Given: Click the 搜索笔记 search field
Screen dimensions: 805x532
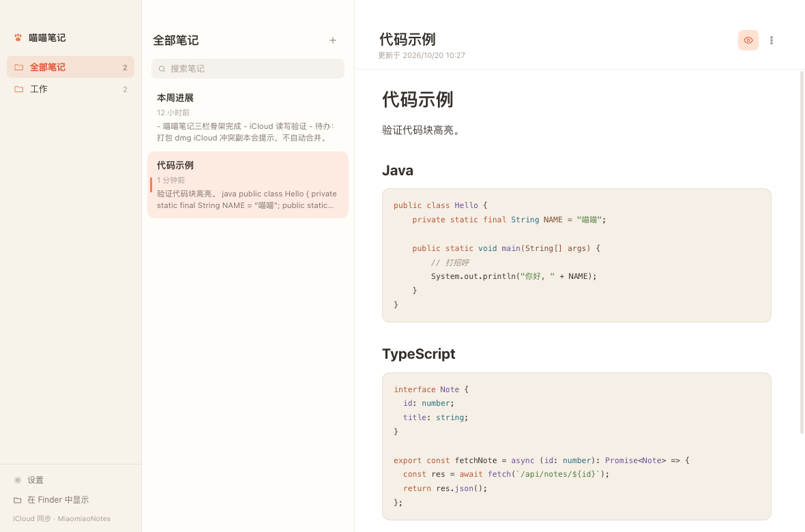Looking at the screenshot, I should coord(248,69).
